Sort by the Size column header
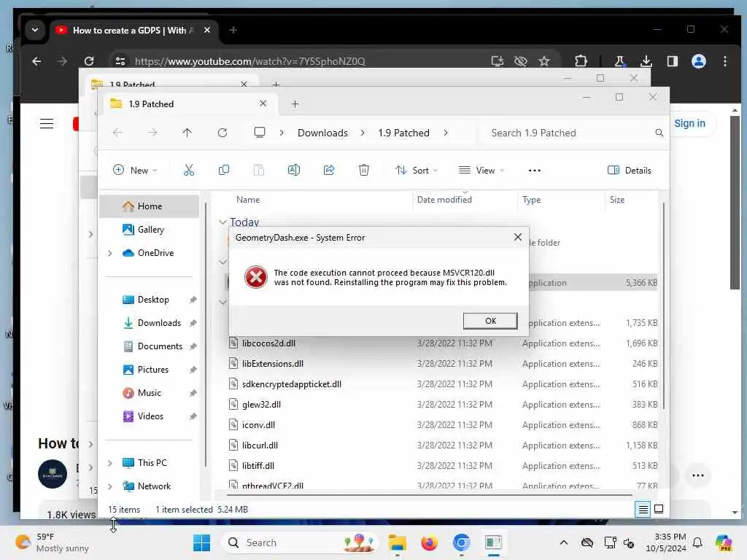This screenshot has height=560, width=747. point(616,200)
